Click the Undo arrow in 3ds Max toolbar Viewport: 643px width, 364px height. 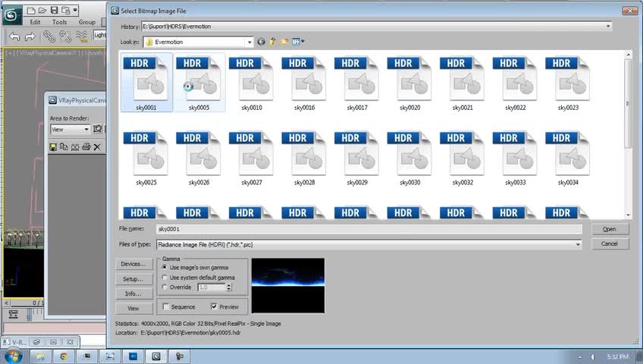click(x=14, y=36)
